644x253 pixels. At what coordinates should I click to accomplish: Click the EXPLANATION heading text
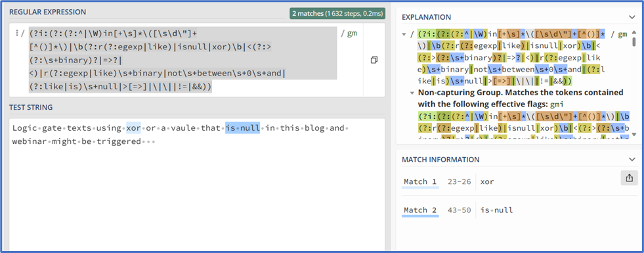click(426, 17)
